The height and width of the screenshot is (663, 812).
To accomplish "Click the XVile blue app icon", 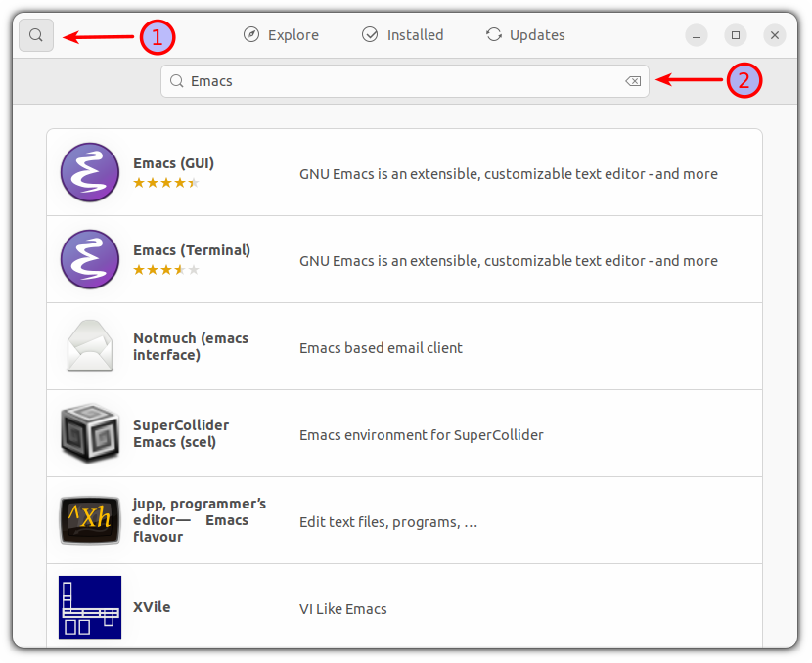I will click(90, 607).
